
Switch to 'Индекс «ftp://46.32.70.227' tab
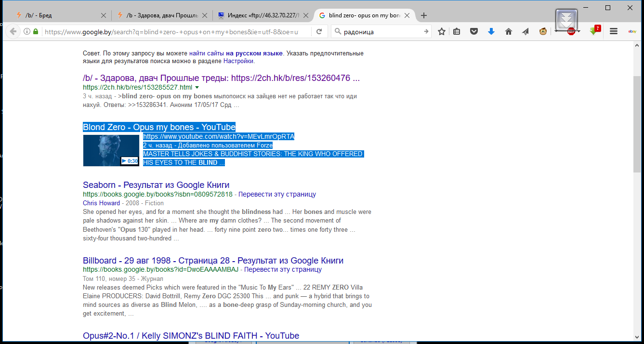263,15
